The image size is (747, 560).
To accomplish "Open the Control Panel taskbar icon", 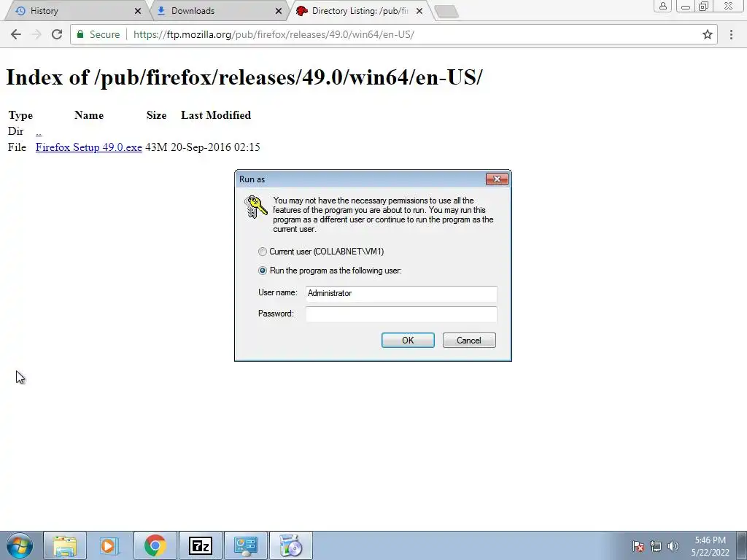I will click(245, 545).
